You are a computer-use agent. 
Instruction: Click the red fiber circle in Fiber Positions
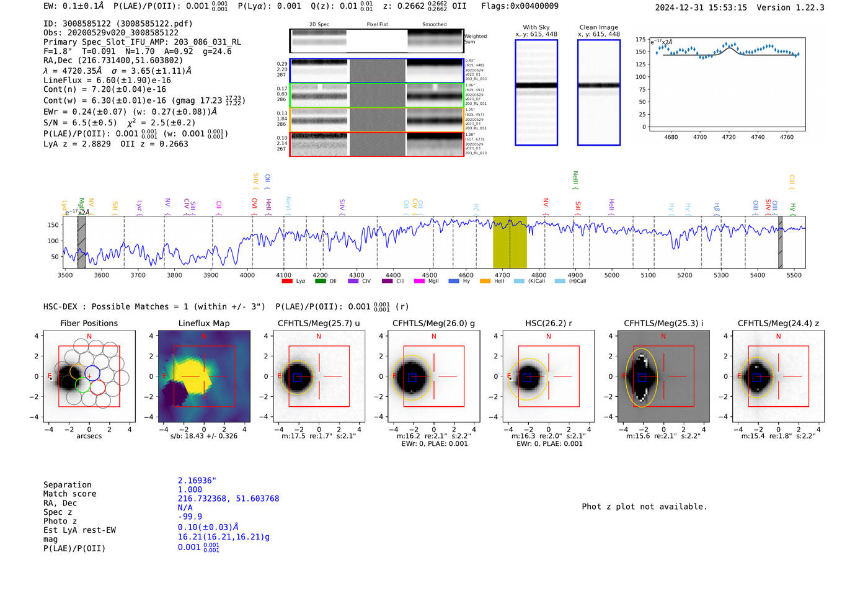[x=97, y=387]
